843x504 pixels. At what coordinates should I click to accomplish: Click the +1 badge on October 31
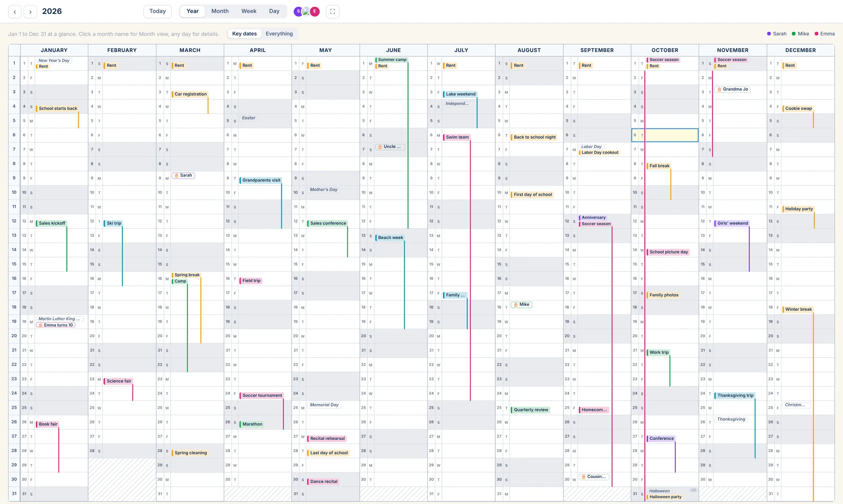coord(693,490)
